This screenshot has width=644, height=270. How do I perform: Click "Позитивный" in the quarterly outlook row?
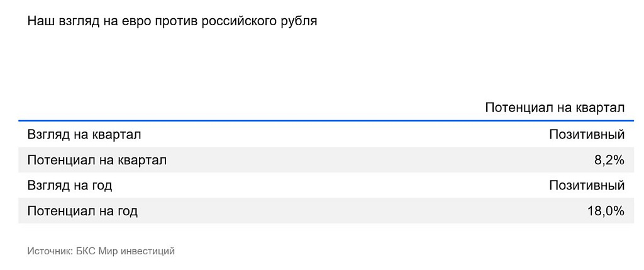(586, 134)
